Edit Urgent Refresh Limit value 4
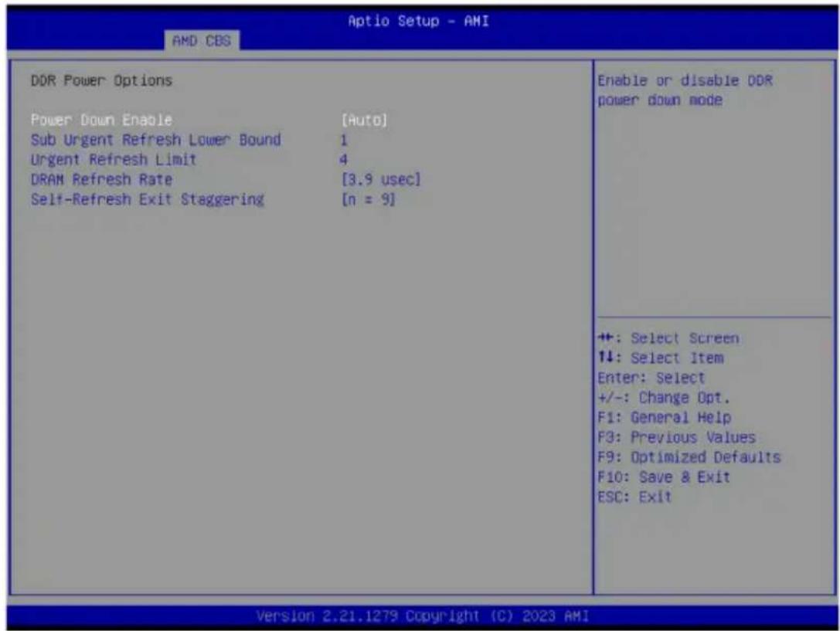 344,160
